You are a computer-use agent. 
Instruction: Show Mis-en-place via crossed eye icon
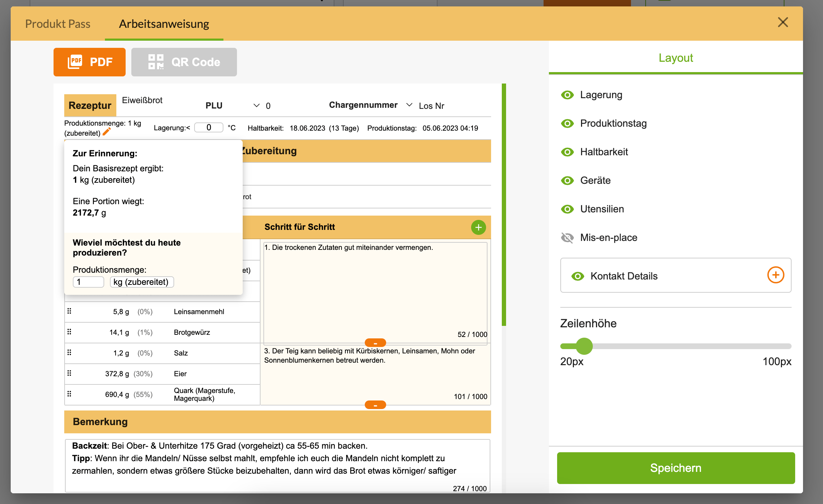point(567,238)
